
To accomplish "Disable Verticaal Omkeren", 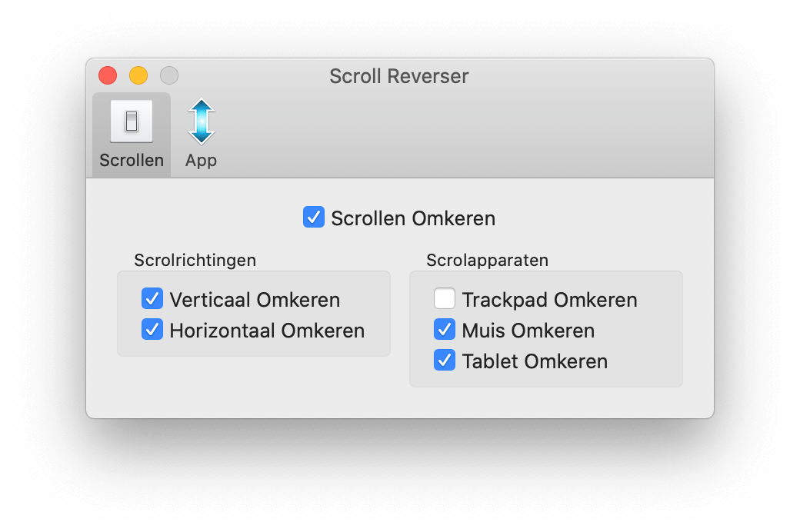I will (152, 299).
